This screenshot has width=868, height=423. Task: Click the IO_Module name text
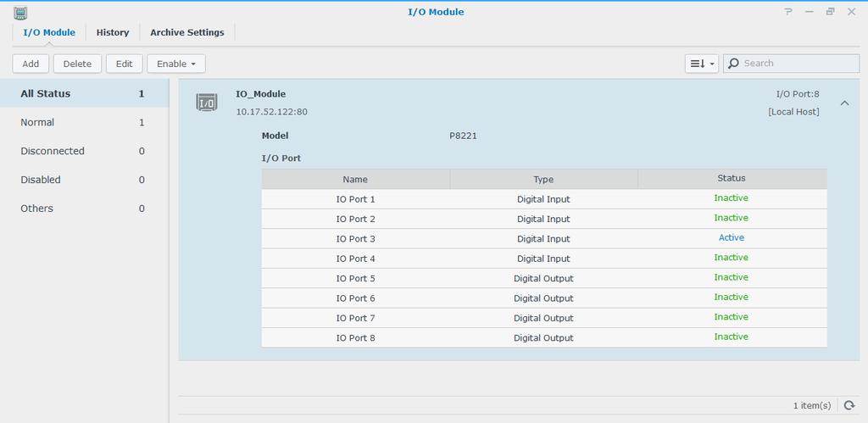[x=261, y=94]
